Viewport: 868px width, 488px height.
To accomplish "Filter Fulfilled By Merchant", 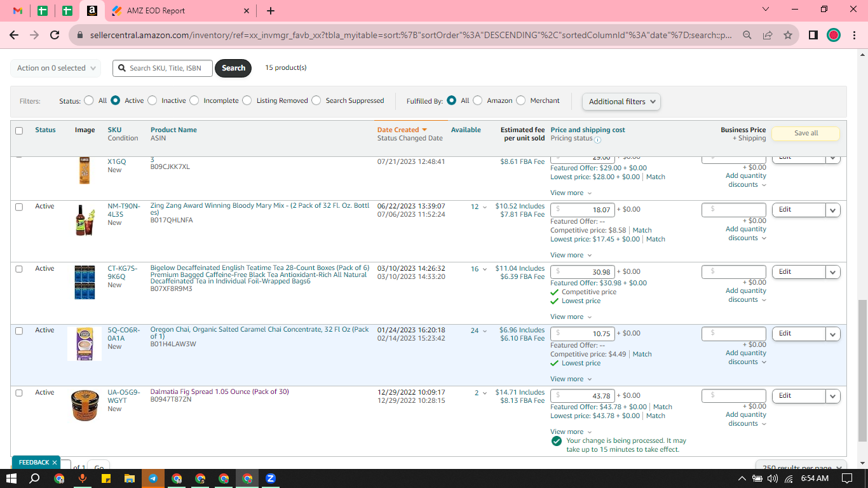I will [x=521, y=100].
